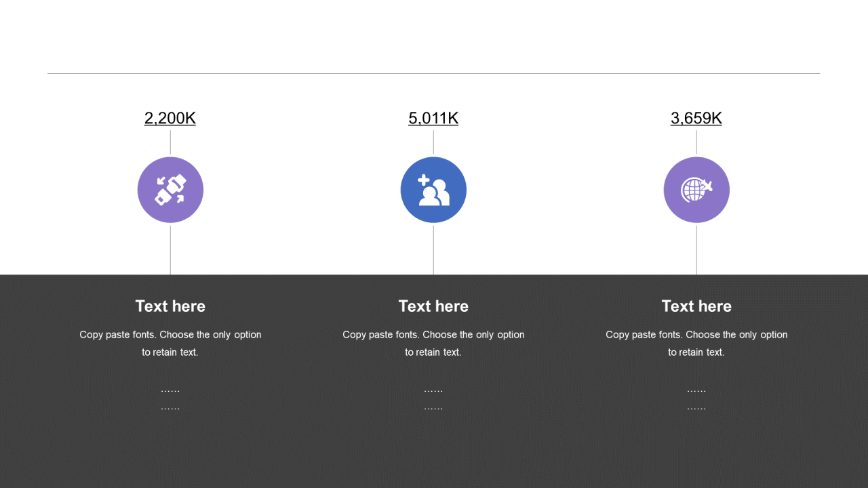Click the satellite icon in purple circle

pyautogui.click(x=170, y=190)
